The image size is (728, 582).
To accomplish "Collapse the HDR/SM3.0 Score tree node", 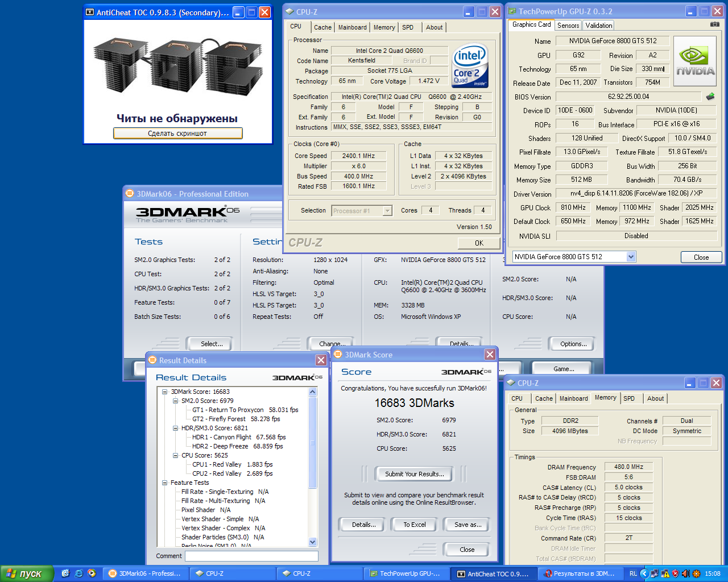I will point(176,428).
